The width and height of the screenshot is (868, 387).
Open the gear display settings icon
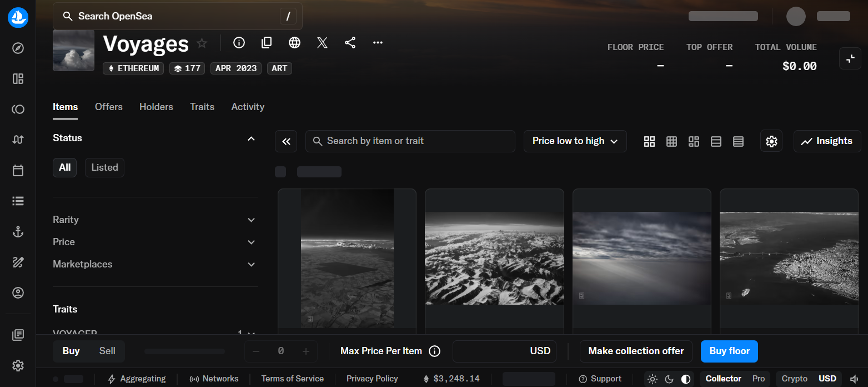(771, 141)
